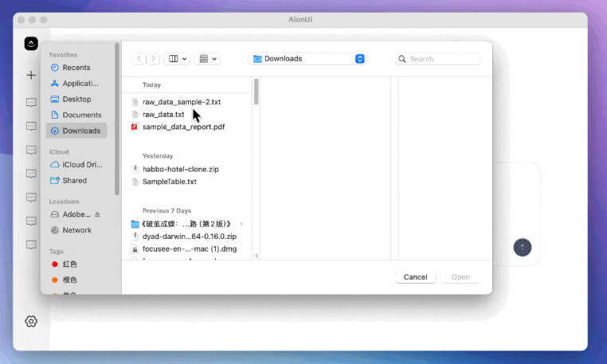Select iCloud Drive in sidebar
This screenshot has width=607, height=364.
[82, 165]
